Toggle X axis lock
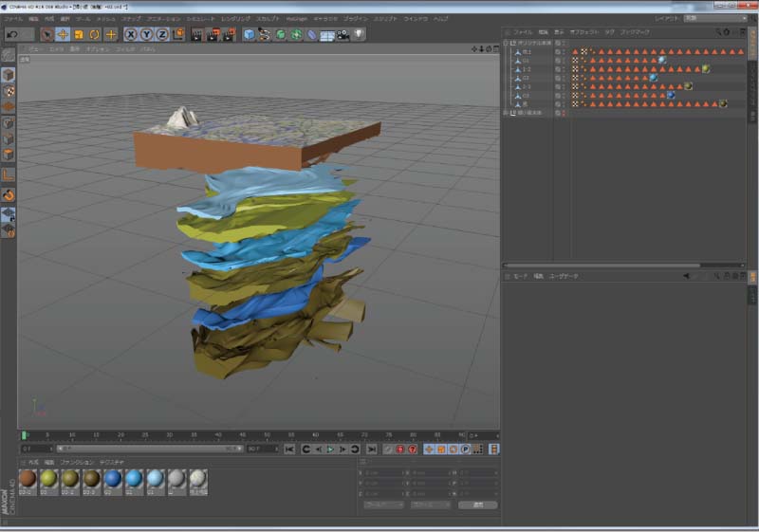Image resolution: width=759 pixels, height=532 pixels. tap(131, 34)
